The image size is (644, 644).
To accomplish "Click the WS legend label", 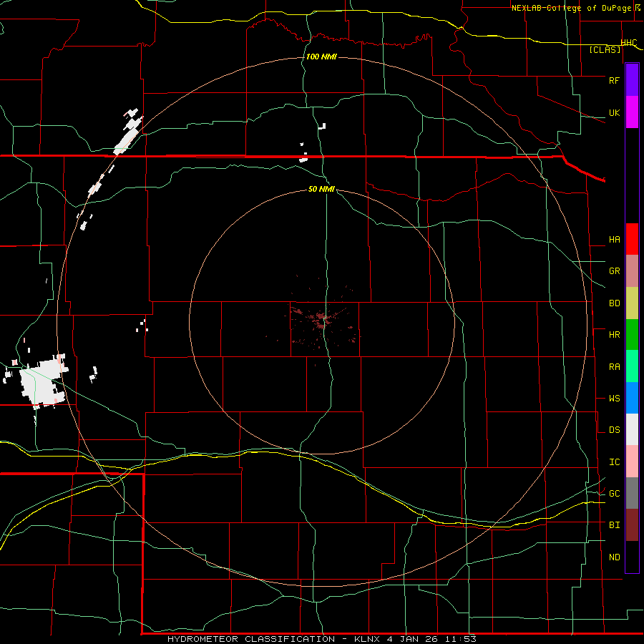I will tap(615, 398).
